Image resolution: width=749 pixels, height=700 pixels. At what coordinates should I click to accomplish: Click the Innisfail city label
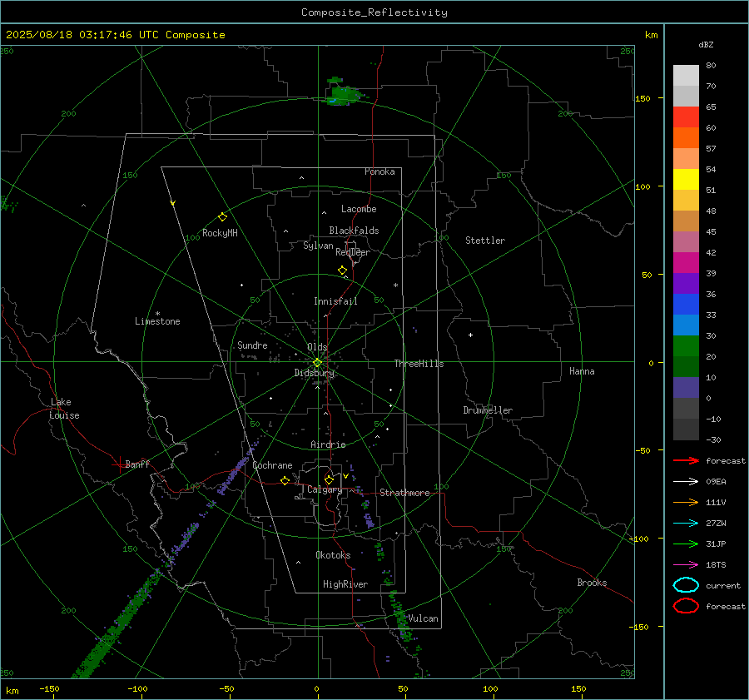(335, 301)
